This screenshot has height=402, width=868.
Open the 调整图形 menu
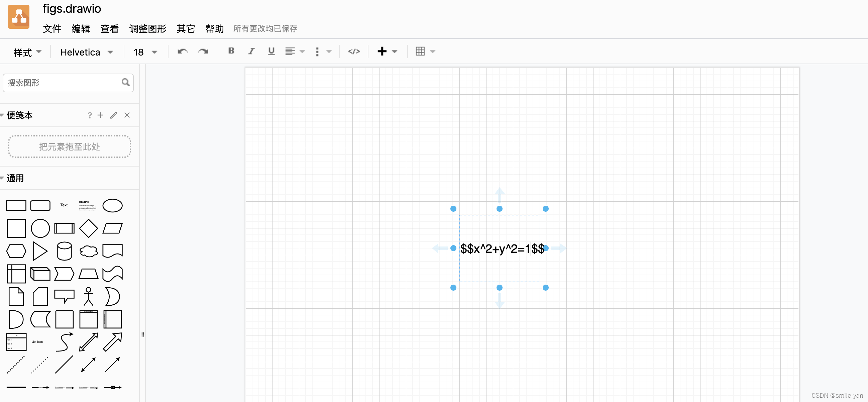148,29
